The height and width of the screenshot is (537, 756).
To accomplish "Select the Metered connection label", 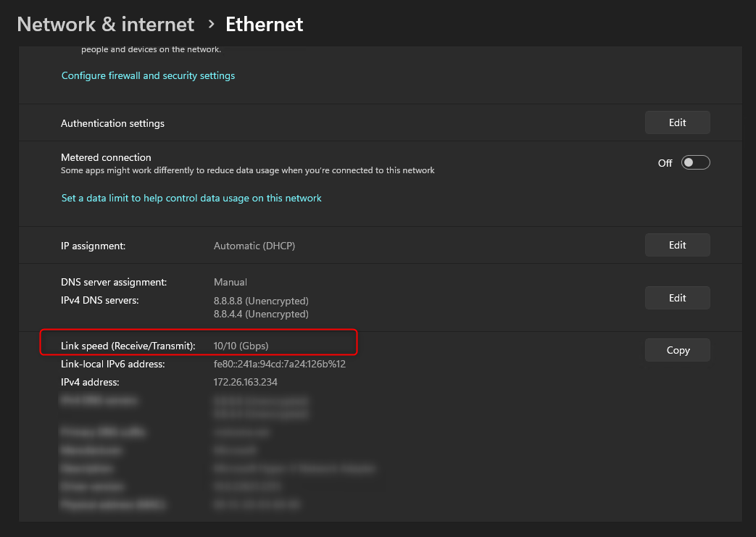I will click(x=106, y=158).
